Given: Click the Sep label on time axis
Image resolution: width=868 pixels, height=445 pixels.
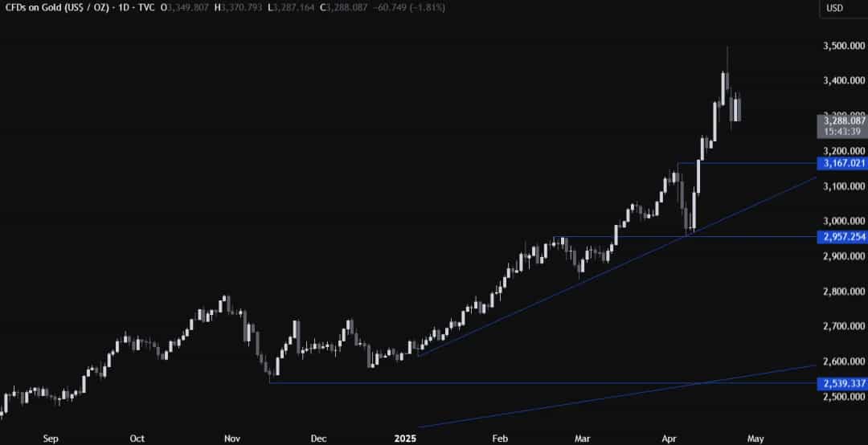Looking at the screenshot, I should [x=50, y=439].
